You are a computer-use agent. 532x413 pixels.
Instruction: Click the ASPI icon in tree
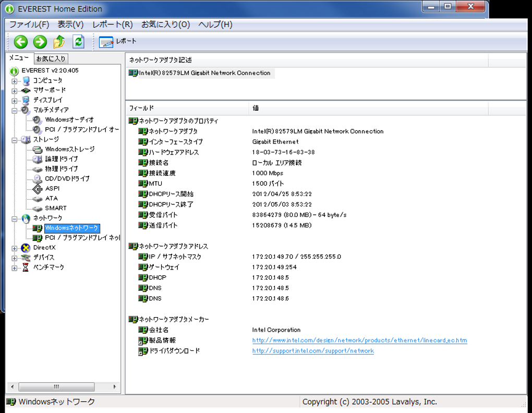coord(38,189)
